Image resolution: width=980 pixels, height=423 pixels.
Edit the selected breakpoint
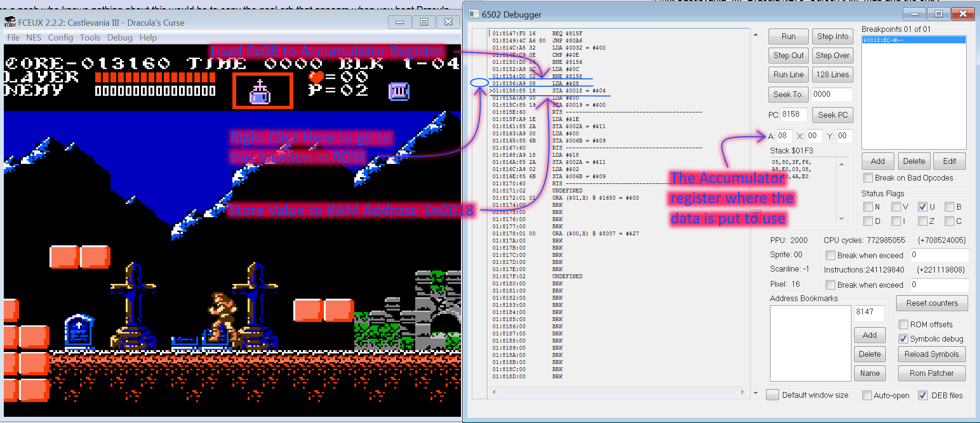click(950, 161)
